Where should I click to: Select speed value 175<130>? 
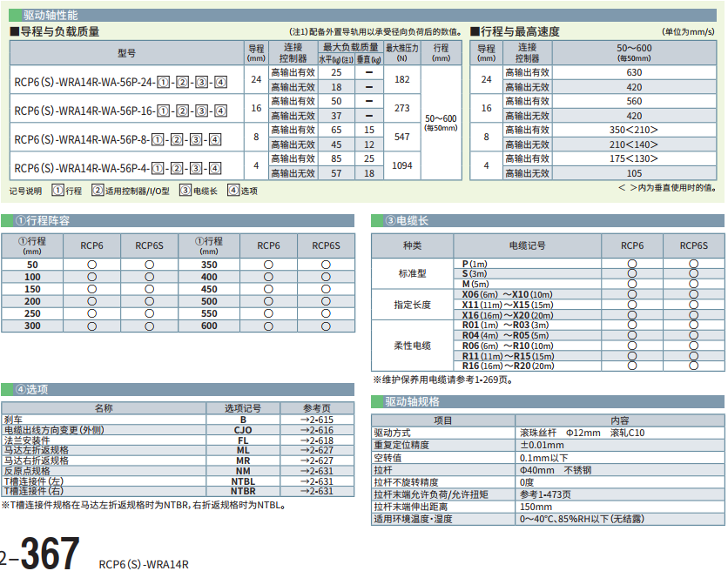pyautogui.click(x=634, y=158)
